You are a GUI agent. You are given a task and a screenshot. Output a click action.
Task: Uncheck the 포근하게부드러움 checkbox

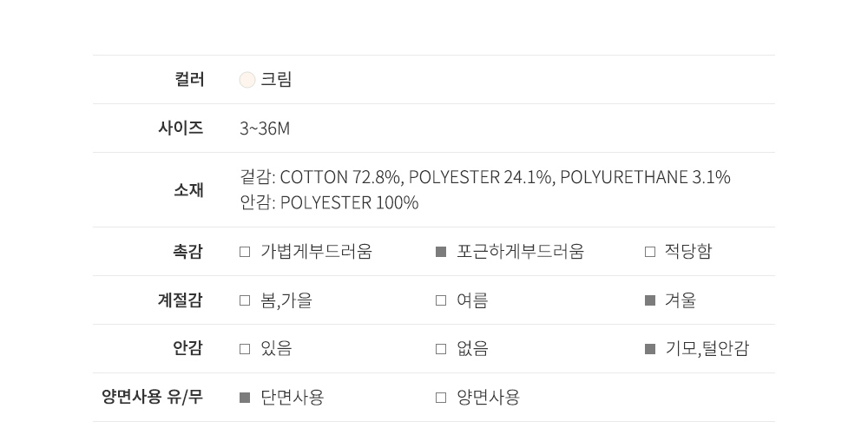[x=441, y=252]
